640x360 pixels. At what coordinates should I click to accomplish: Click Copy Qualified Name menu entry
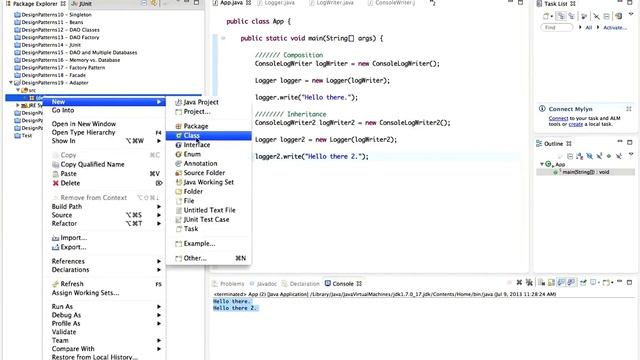(x=104, y=164)
